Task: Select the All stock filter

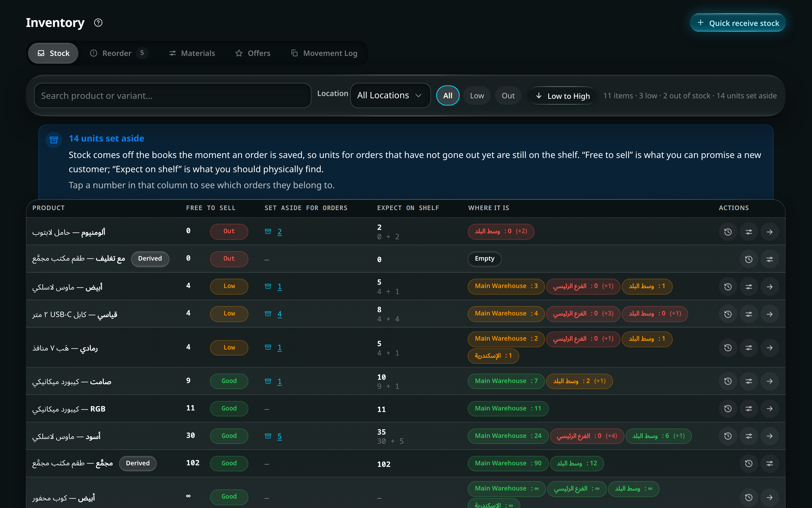Action: pos(448,96)
